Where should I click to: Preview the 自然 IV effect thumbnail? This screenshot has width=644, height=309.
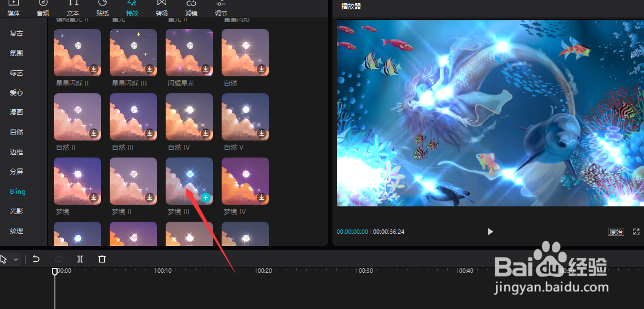pos(189,117)
